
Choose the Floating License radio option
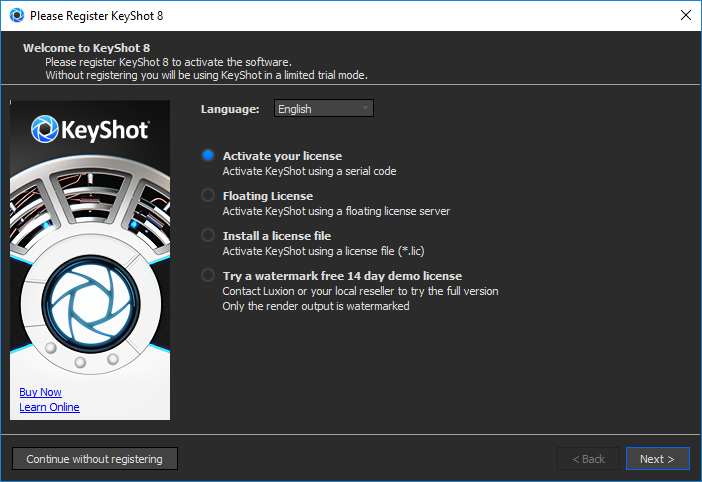[208, 196]
